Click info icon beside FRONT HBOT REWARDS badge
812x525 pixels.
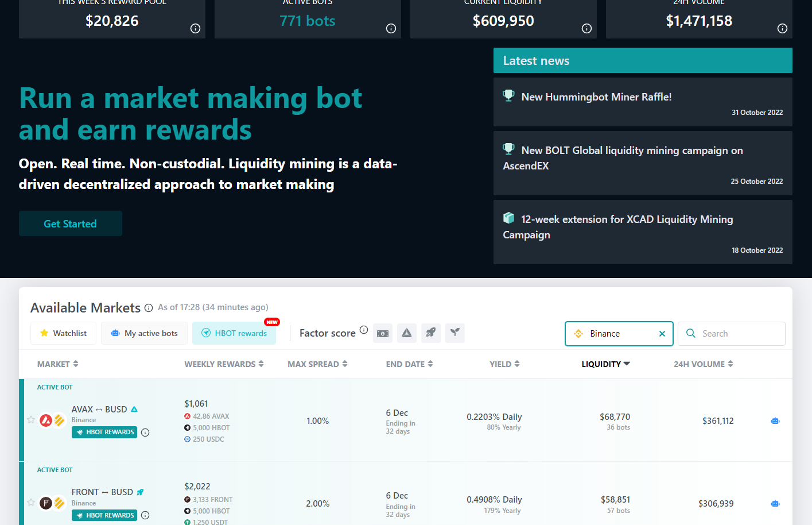pyautogui.click(x=145, y=515)
